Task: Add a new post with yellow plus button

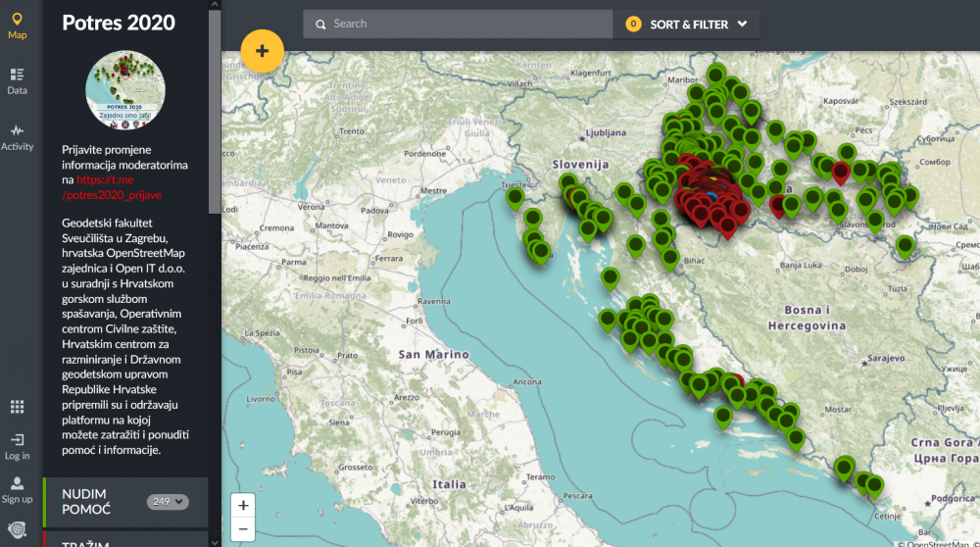Action: (x=262, y=51)
